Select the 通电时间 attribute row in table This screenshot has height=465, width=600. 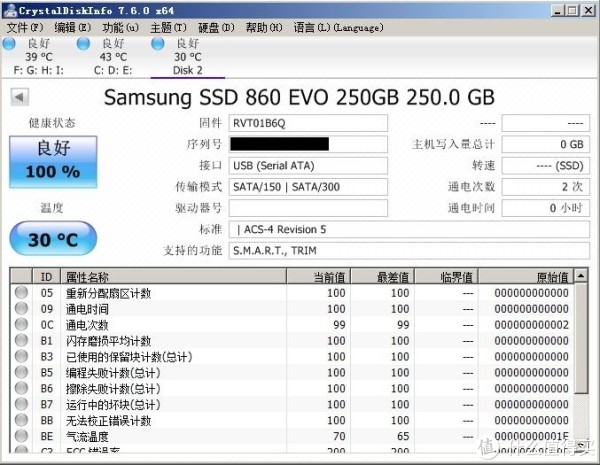[x=292, y=309]
